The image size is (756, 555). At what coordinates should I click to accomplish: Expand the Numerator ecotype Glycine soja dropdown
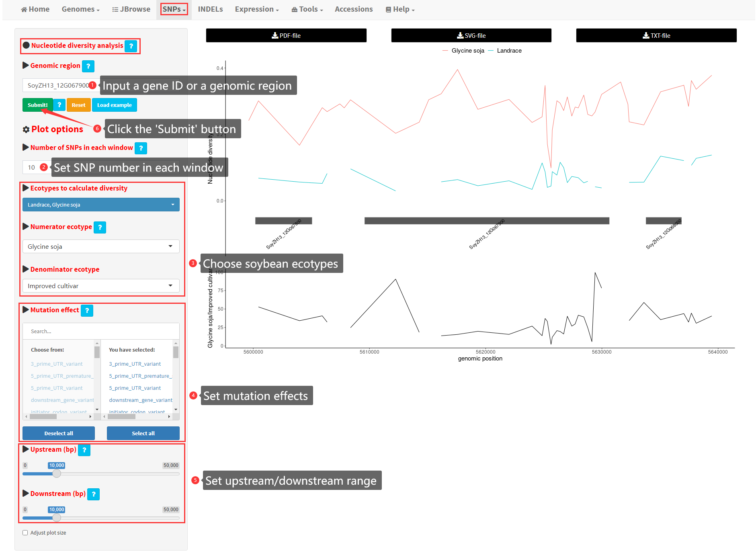tap(100, 246)
